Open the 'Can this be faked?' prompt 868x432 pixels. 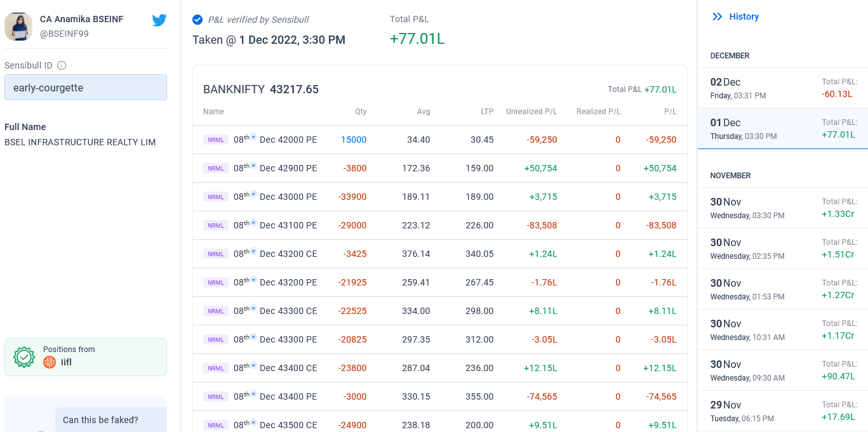(x=100, y=420)
